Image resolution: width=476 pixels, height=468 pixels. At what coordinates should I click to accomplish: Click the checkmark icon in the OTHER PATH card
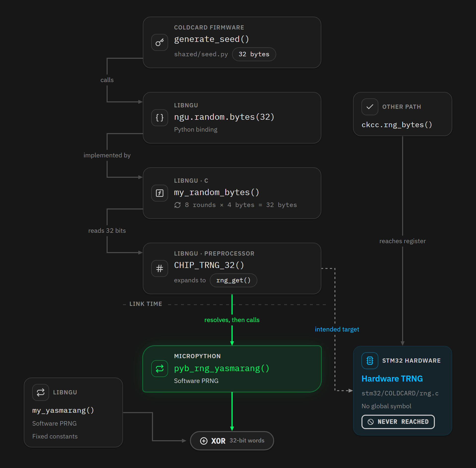(x=370, y=107)
